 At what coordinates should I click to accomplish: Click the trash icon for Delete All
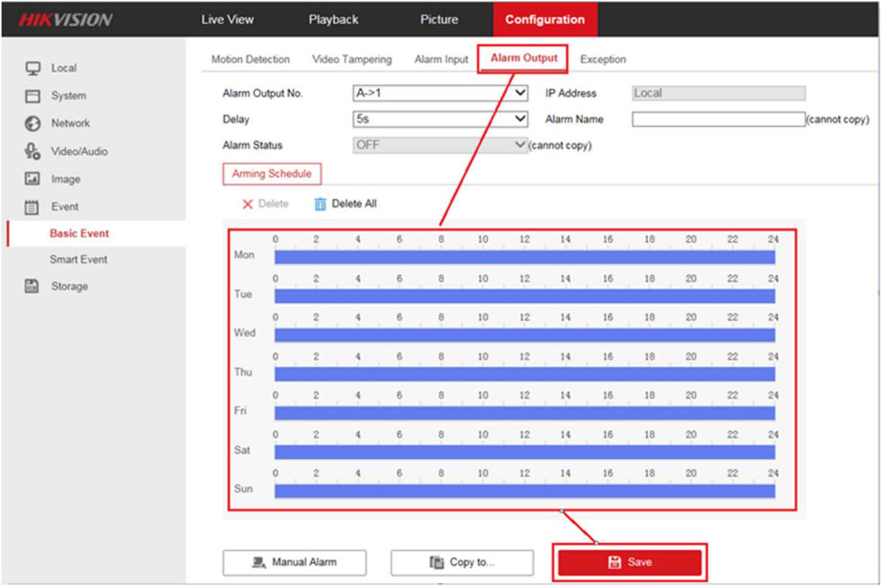[x=321, y=204]
